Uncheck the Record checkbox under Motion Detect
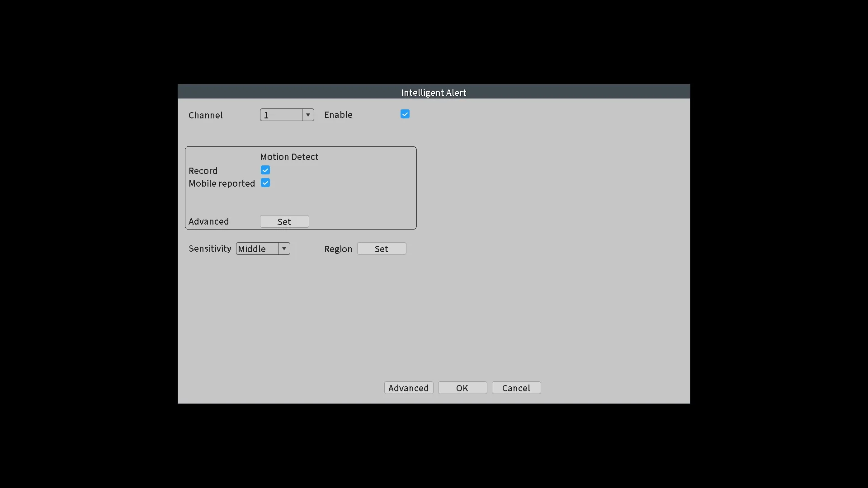 pyautogui.click(x=265, y=170)
